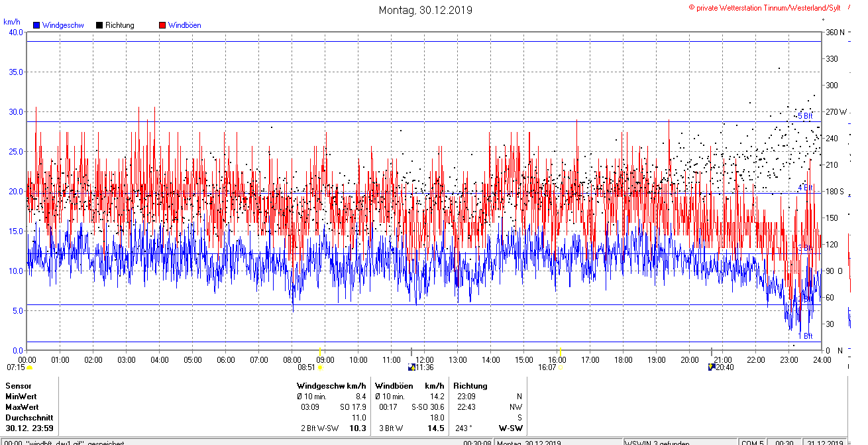Open the private Wetterstation Tinnum/Westerland/Sylt credit
The image size is (868, 445).
[x=765, y=7]
